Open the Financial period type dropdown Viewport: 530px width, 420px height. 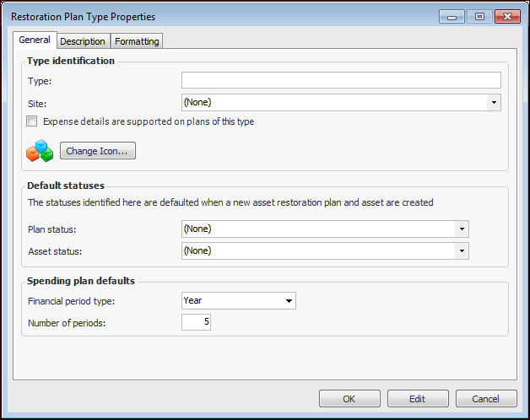click(x=289, y=300)
